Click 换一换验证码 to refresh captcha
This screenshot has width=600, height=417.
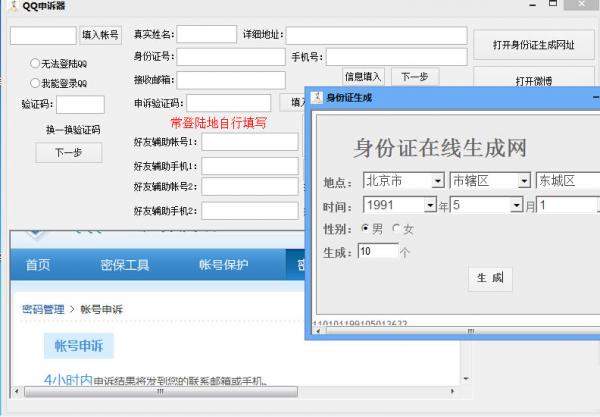(73, 130)
